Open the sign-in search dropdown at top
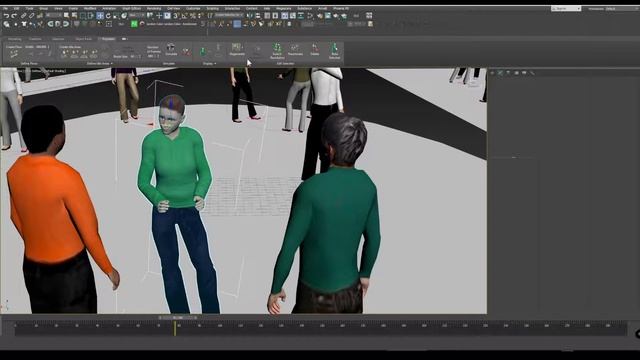The width and height of the screenshot is (640, 360). pyautogui.click(x=566, y=9)
